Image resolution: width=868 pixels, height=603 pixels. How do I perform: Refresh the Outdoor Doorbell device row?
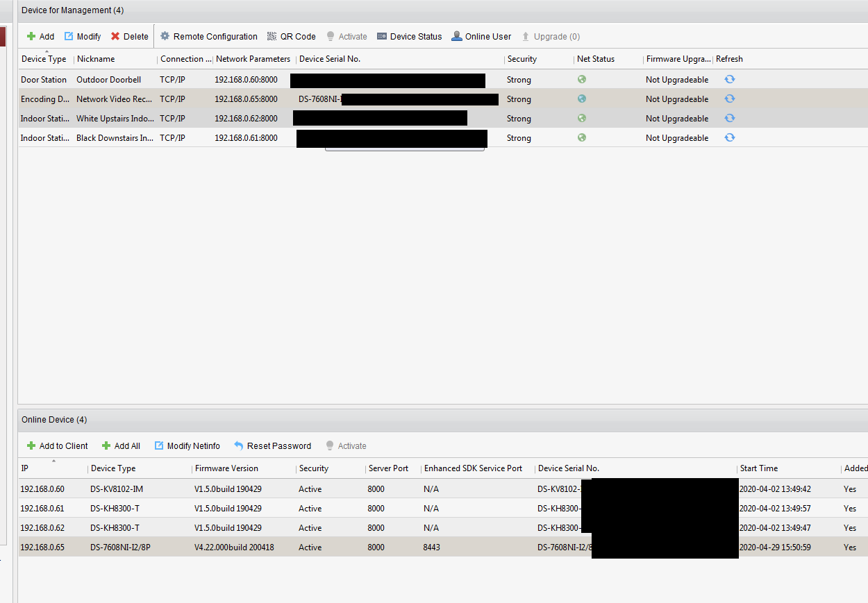[x=729, y=80]
